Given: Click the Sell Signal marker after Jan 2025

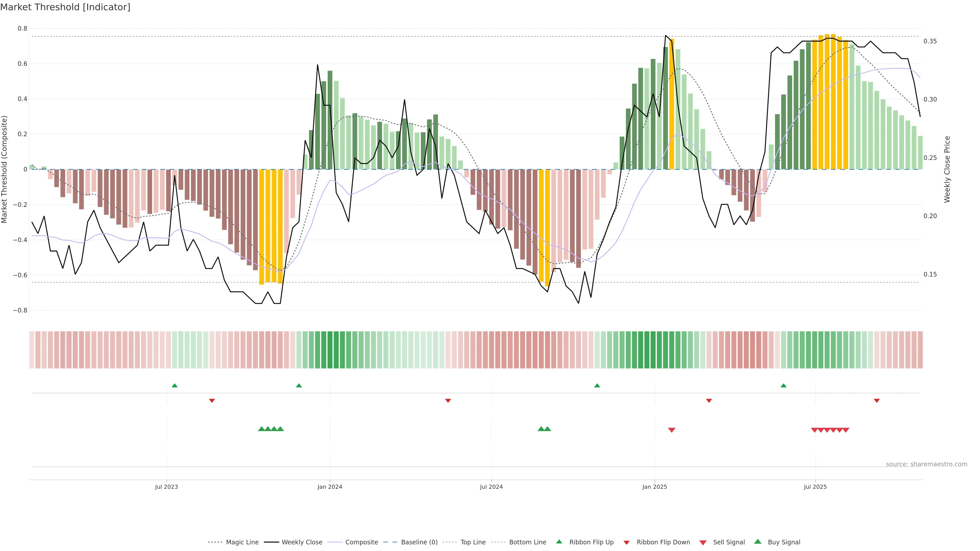Looking at the screenshot, I should (671, 430).
